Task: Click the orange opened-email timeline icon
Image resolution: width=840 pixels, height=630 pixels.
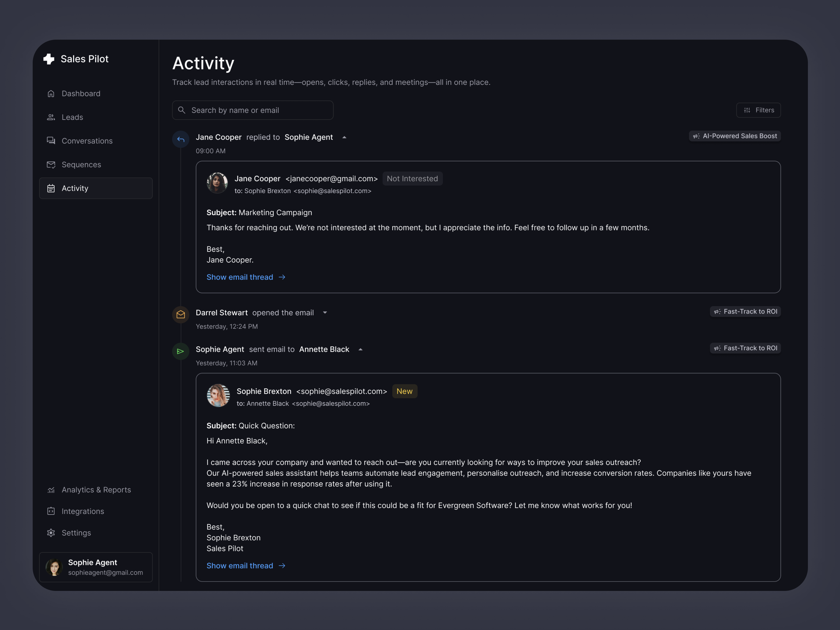Action: [181, 315]
